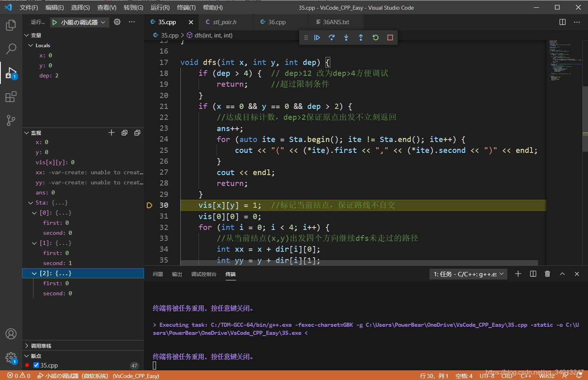The image size is (588, 380).
Task: Open the Source Control view
Action: coord(11,120)
